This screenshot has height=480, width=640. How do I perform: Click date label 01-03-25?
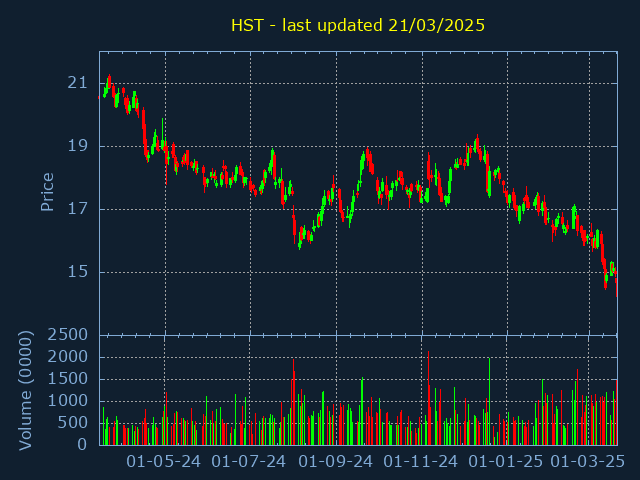pyautogui.click(x=588, y=462)
